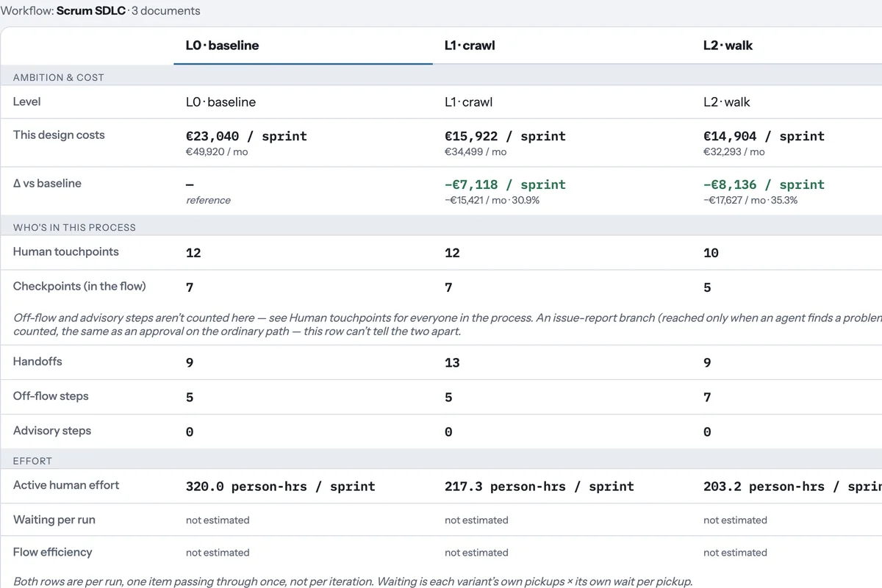Click the Level cell reading 'L2·walk'
882x588 pixels.
point(727,102)
